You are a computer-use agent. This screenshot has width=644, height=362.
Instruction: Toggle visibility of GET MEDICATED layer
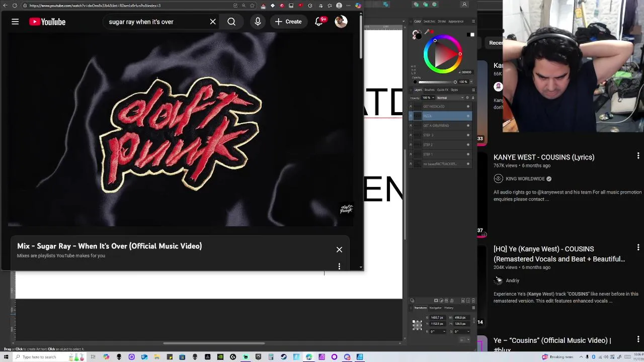468,107
